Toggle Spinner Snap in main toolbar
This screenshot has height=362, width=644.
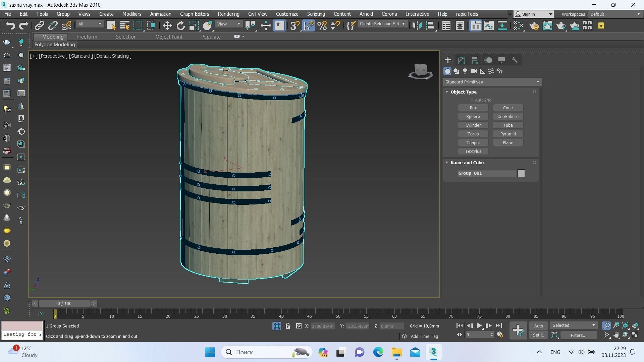click(x=335, y=26)
